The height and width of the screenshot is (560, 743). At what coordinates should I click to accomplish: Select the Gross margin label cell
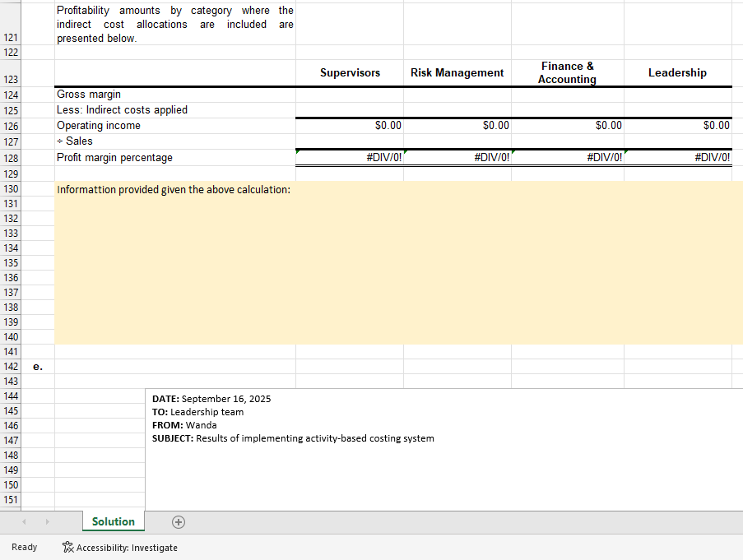click(175, 95)
